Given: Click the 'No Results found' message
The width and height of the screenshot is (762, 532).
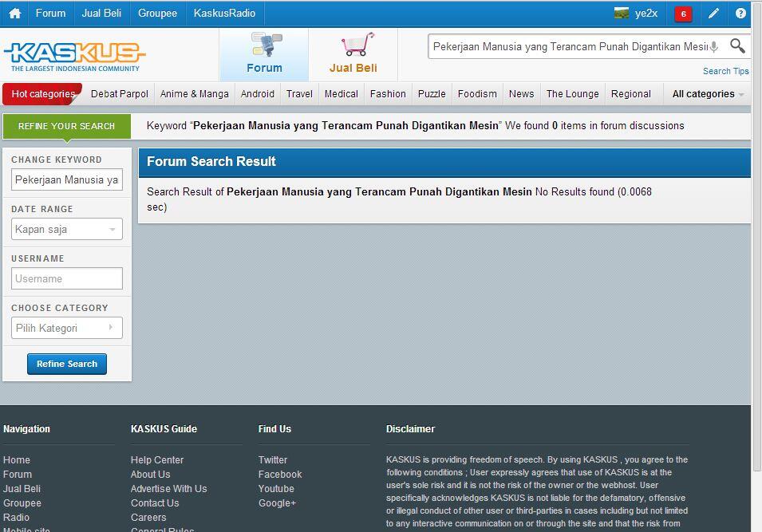Looking at the screenshot, I should [574, 192].
